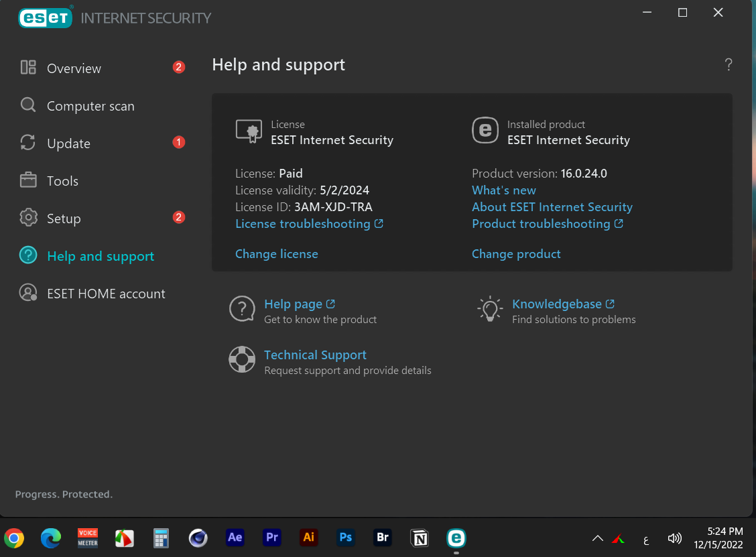756x557 pixels.
Task: Show hidden system tray icons
Action: click(597, 538)
